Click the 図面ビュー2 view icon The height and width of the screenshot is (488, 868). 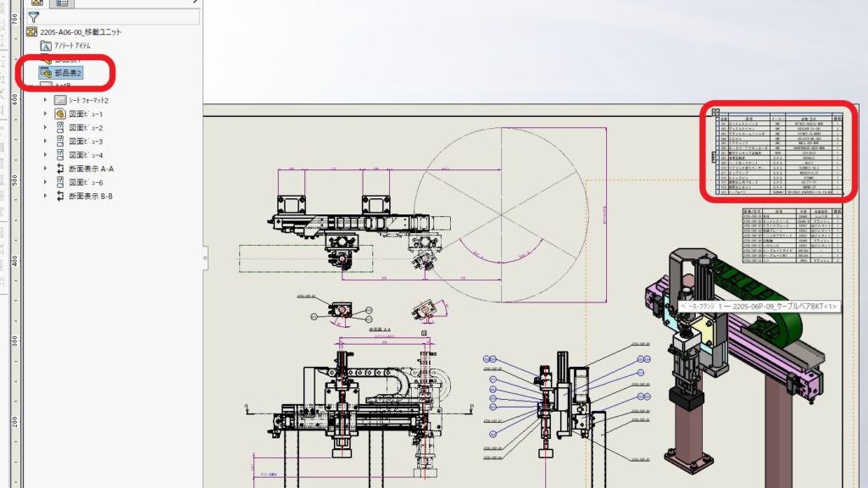[60, 127]
